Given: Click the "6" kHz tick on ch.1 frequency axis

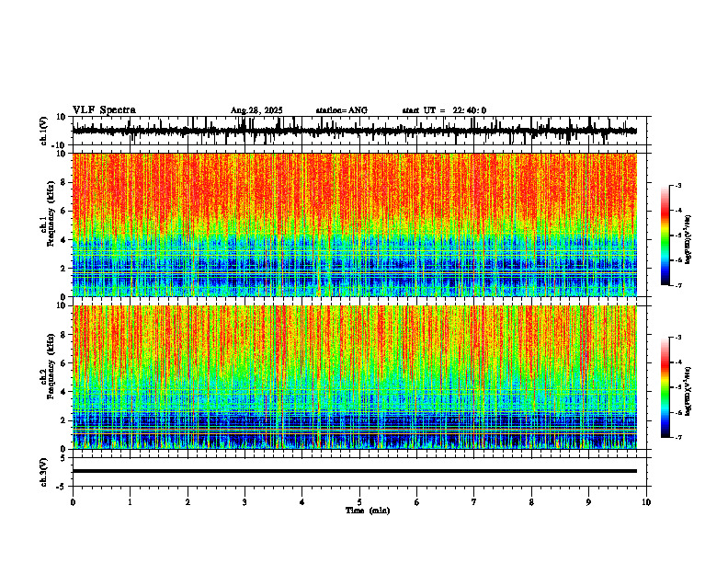Looking at the screenshot, I should (x=64, y=211).
